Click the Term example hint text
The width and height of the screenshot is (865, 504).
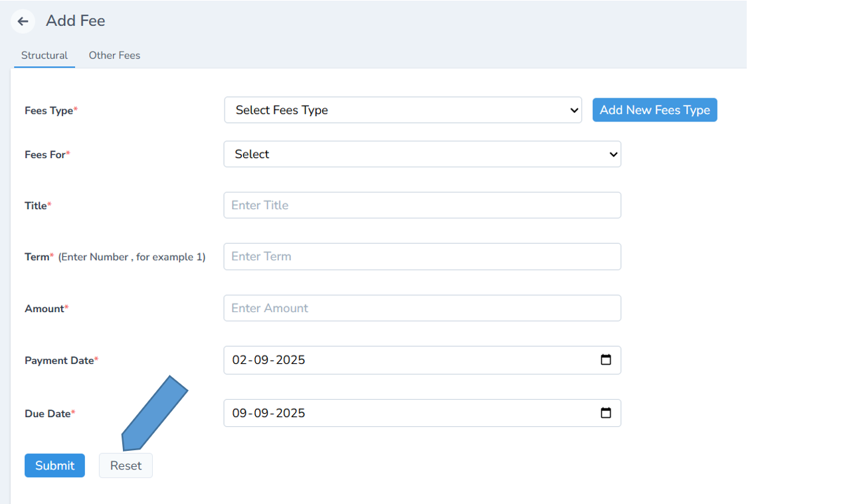point(131,256)
